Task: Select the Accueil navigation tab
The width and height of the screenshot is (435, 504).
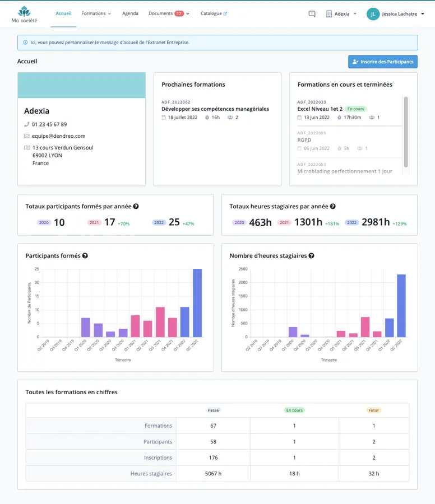Action: pos(63,13)
